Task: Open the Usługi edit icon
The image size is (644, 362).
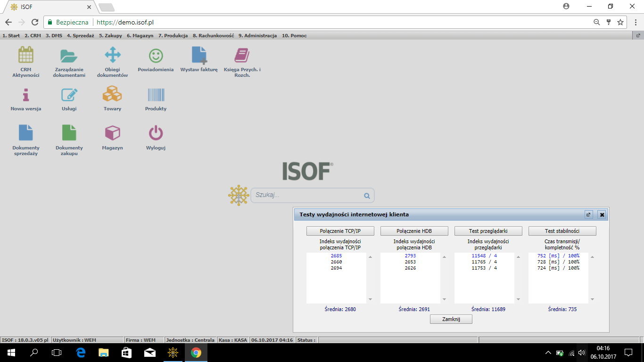Action: click(x=69, y=95)
